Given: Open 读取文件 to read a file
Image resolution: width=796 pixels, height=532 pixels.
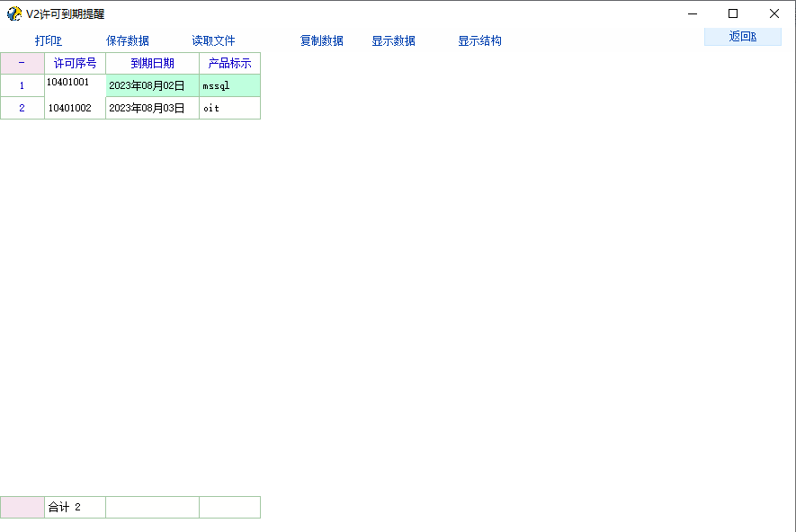Looking at the screenshot, I should click(x=213, y=40).
